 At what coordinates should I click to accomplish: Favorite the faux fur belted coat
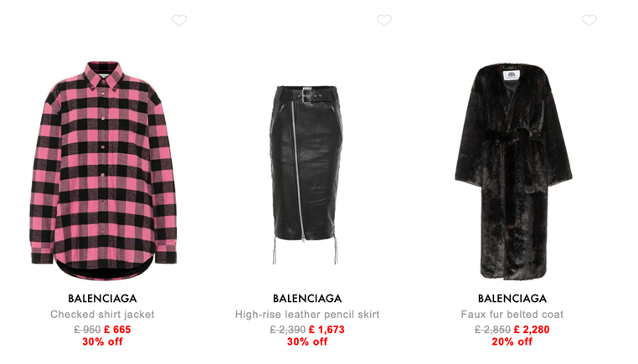[x=589, y=20]
